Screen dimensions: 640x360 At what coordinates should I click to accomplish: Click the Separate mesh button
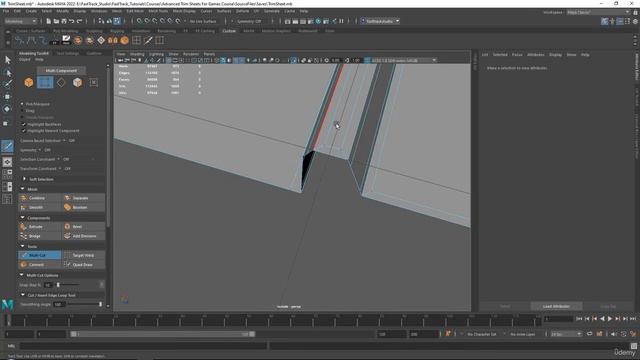(83, 198)
